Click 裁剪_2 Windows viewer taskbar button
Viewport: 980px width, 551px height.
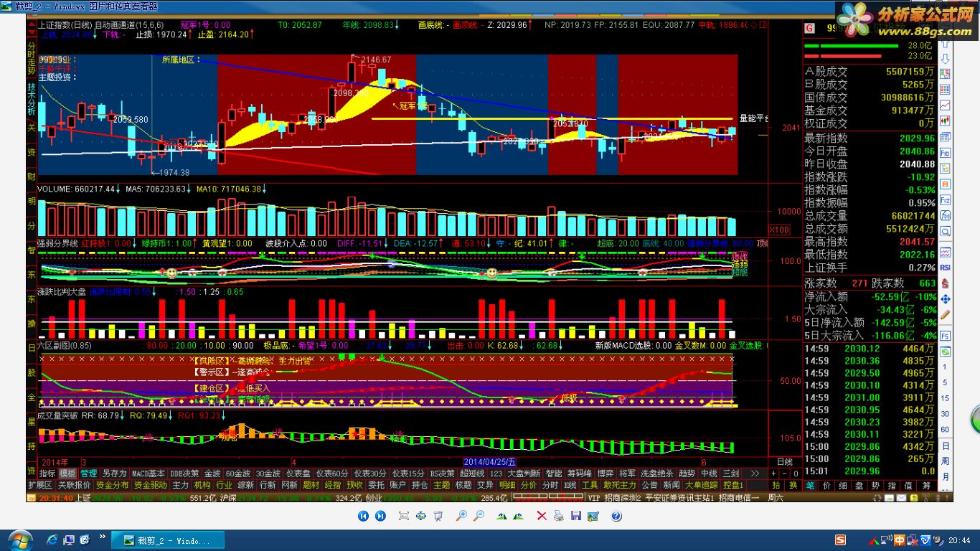[168, 540]
